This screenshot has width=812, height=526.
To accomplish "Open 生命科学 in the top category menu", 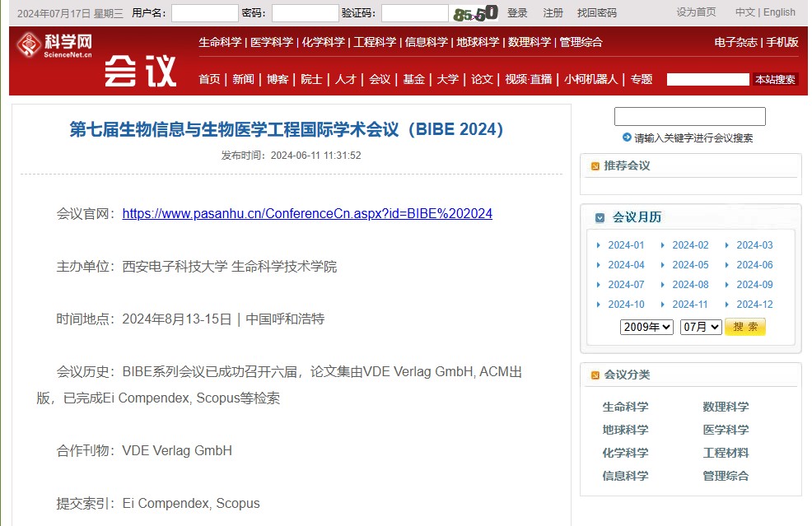I will tap(220, 42).
